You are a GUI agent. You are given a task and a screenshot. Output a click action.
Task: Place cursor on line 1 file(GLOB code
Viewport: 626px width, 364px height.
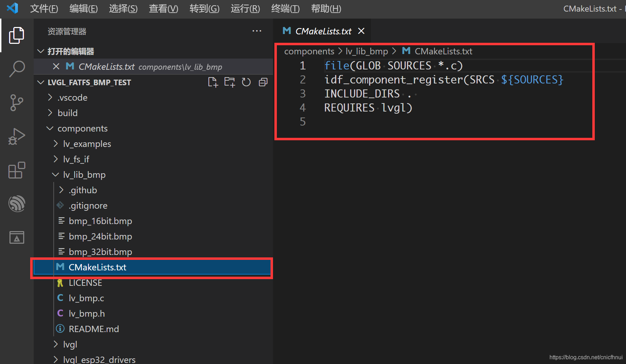point(394,66)
